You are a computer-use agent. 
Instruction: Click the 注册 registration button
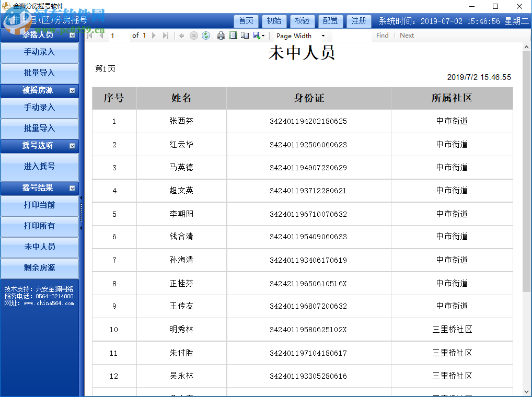point(358,21)
